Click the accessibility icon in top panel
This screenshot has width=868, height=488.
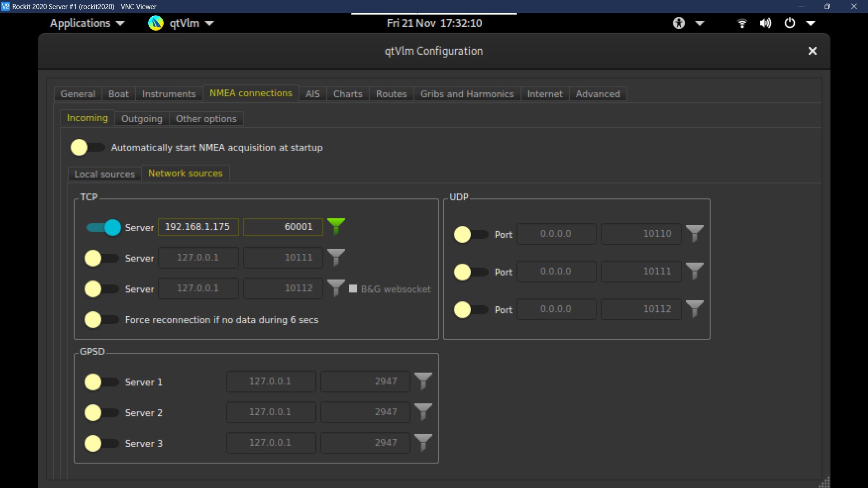tap(678, 23)
